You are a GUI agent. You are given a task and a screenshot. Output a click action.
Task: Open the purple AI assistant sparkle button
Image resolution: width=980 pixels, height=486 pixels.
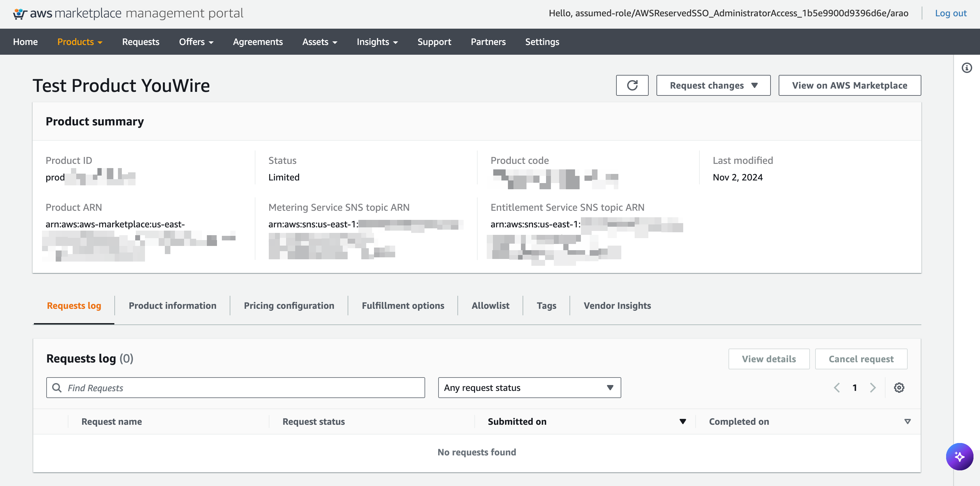[x=959, y=456]
